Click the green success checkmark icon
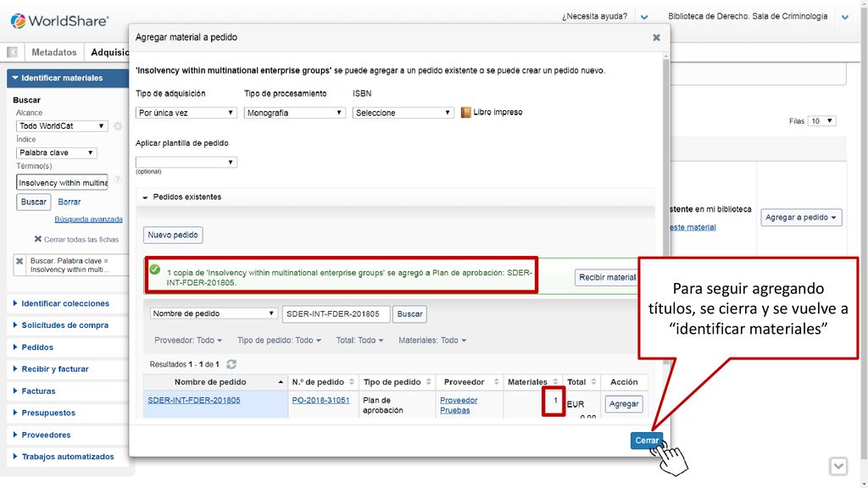The image size is (868, 488). (x=154, y=269)
